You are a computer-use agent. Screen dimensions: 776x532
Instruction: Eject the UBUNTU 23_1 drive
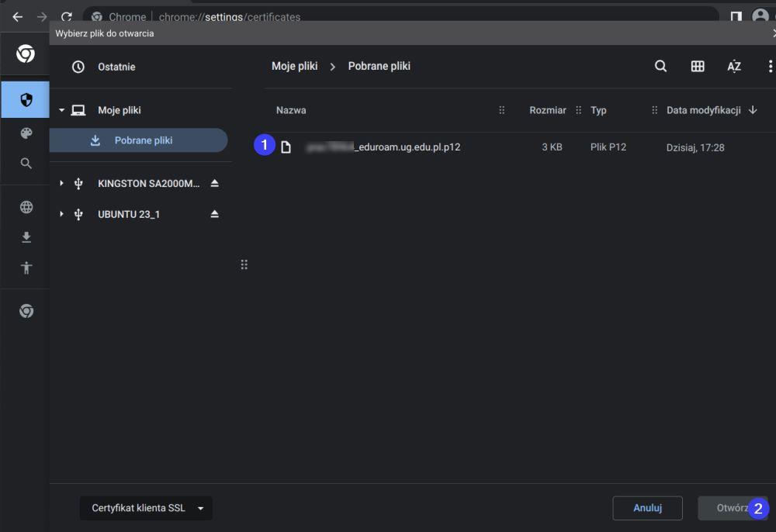click(215, 214)
